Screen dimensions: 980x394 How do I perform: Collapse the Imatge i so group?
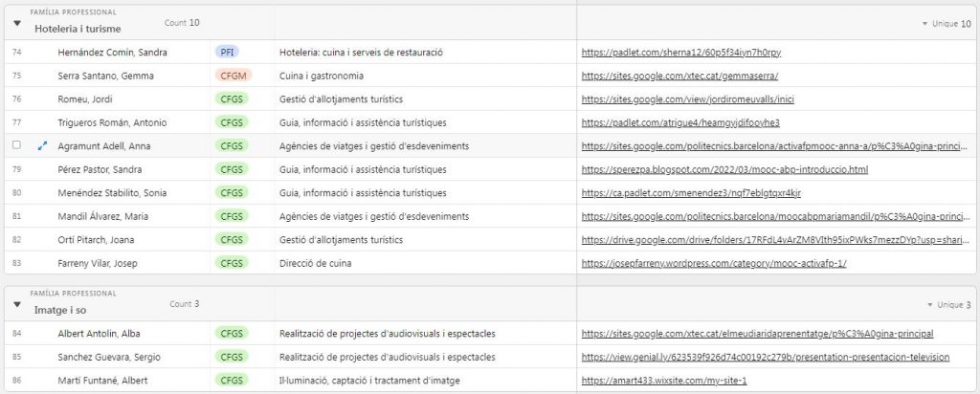[x=16, y=305]
